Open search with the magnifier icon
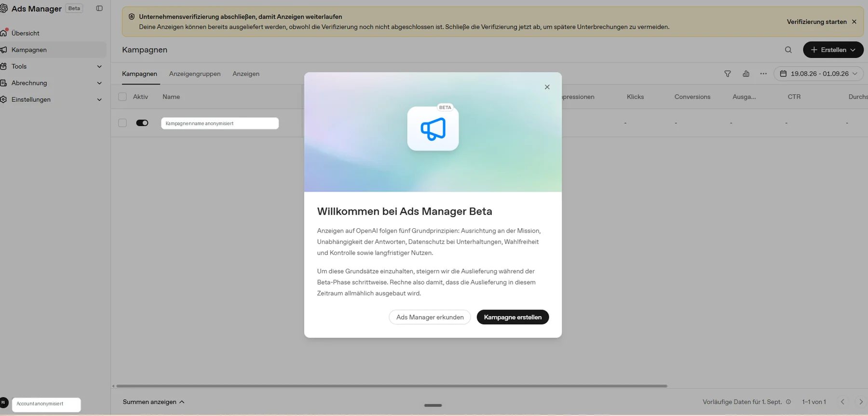868x416 pixels. coord(788,50)
